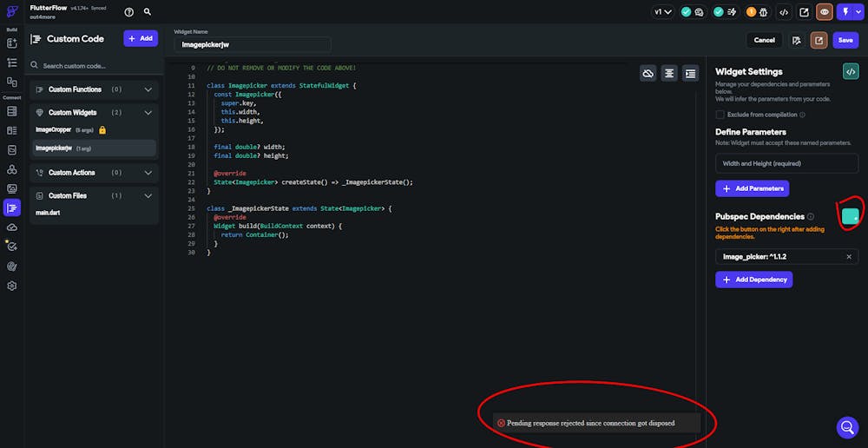The width and height of the screenshot is (868, 448).
Task: Enable Exclude from compilation checkbox
Action: tap(720, 115)
